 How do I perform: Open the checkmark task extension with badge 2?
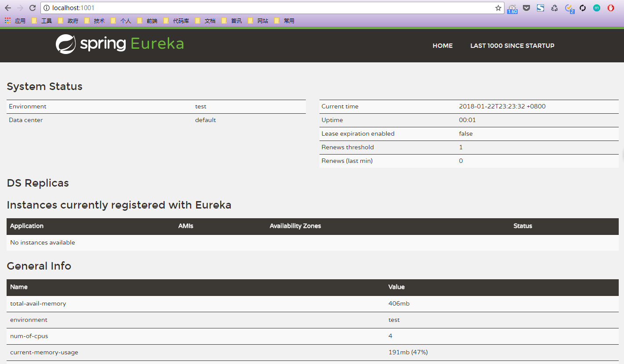point(569,8)
